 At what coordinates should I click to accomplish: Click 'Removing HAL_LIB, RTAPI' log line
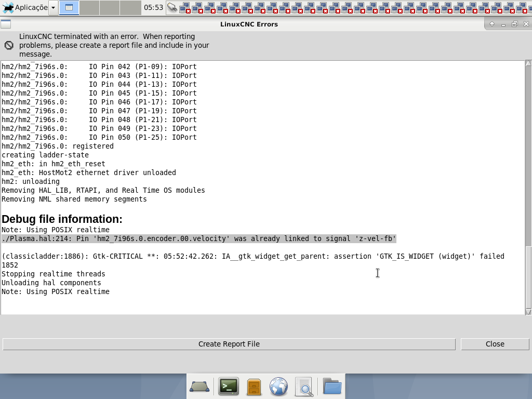(x=103, y=190)
